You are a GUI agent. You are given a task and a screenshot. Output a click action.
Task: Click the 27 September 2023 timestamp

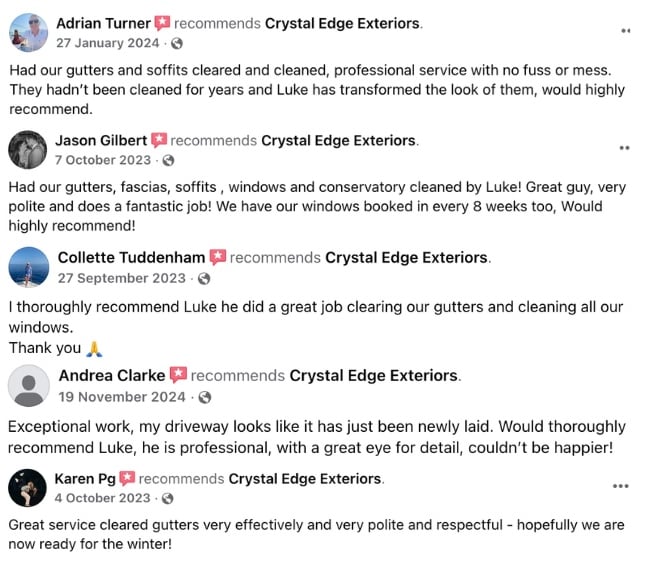[121, 278]
